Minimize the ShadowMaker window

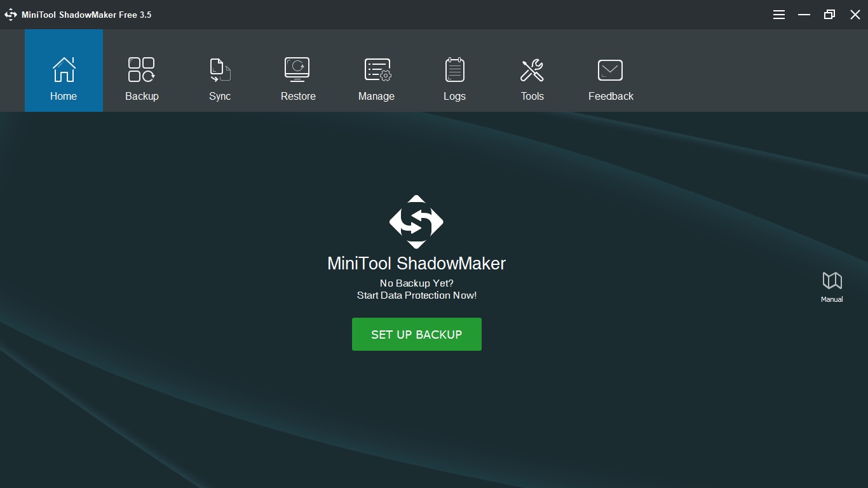pyautogui.click(x=804, y=15)
